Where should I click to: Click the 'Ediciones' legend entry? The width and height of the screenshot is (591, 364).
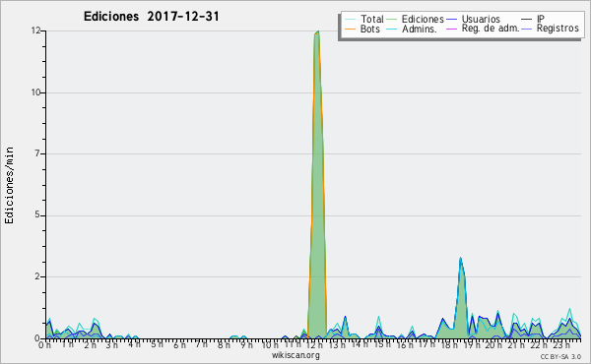423,20
